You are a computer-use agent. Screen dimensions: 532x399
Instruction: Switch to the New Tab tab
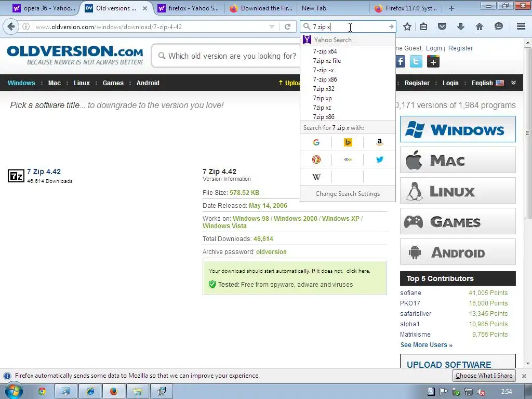(x=314, y=8)
